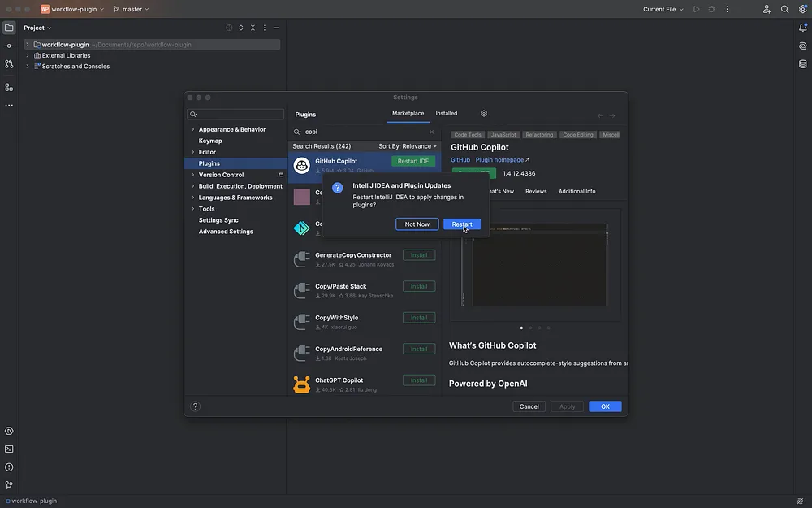Open IDE settings gear in top bar
The image size is (812, 508).
pos(803,9)
